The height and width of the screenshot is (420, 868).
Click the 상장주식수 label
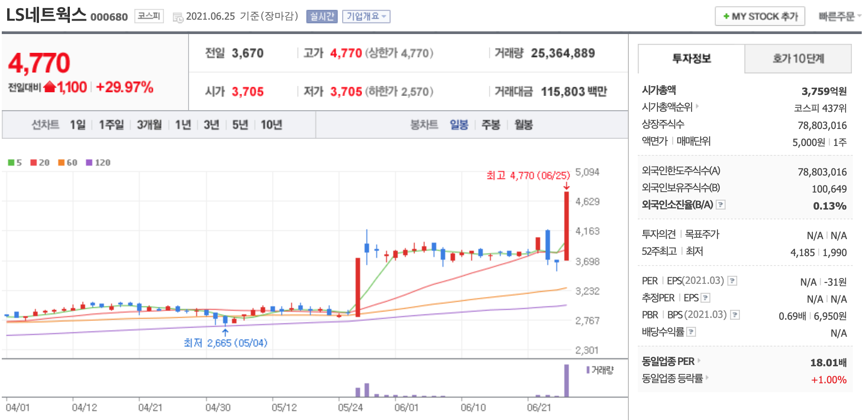[x=663, y=124]
